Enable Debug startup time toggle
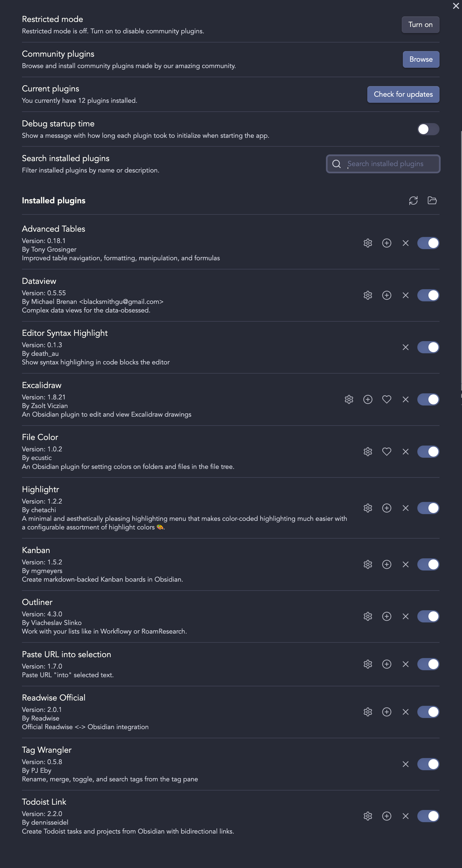This screenshot has width=462, height=868. click(x=428, y=129)
